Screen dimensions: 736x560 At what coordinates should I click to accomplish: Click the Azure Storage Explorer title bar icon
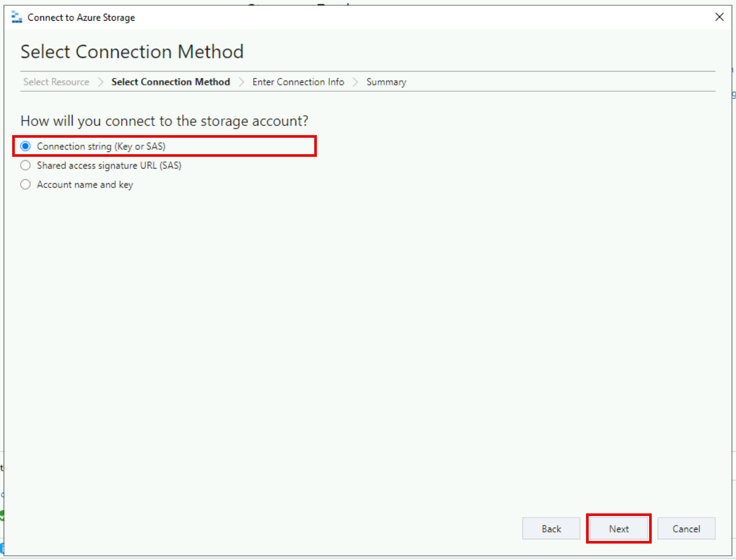click(16, 17)
